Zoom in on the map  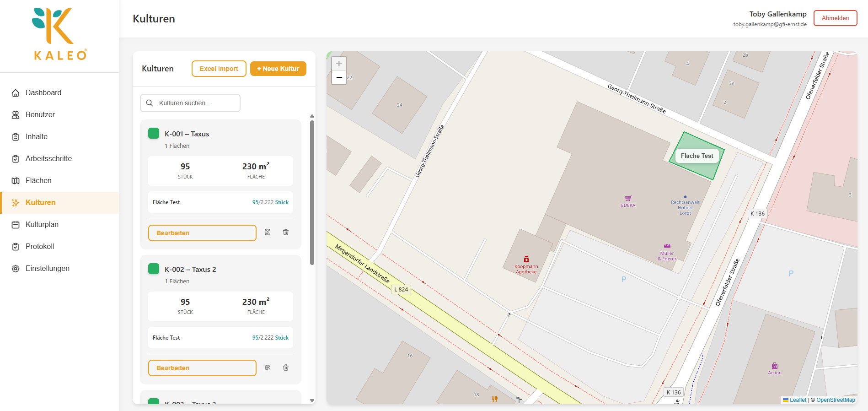coord(339,64)
